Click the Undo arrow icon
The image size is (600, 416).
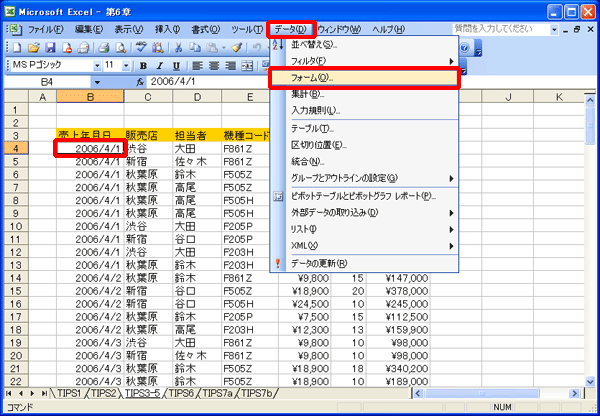[x=257, y=47]
